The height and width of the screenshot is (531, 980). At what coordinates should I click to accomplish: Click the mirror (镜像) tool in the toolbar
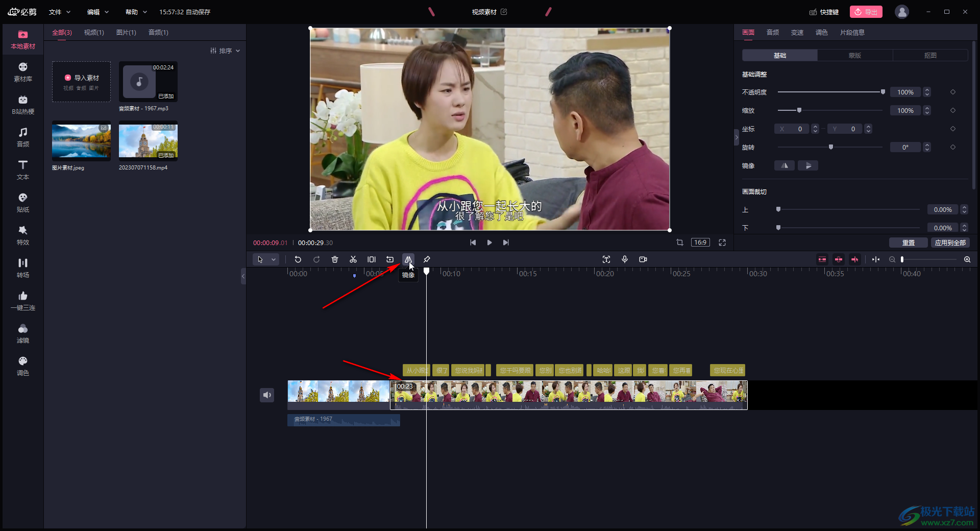pyautogui.click(x=408, y=259)
